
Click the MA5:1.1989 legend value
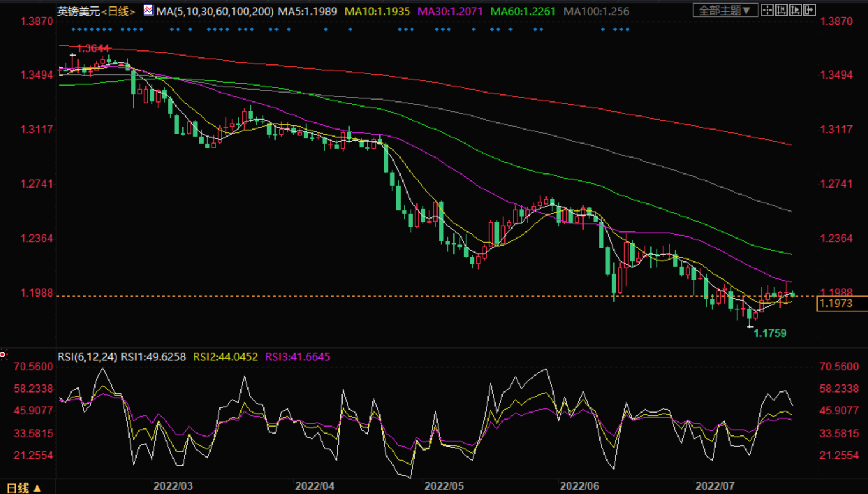click(x=307, y=11)
